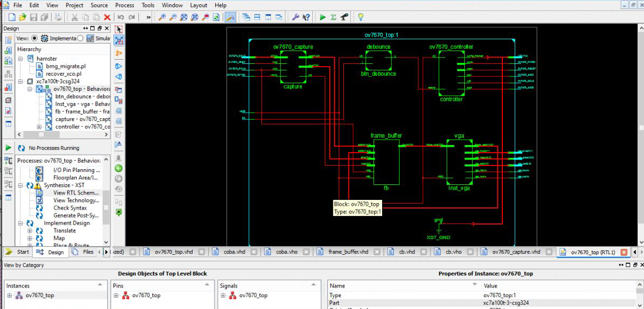This screenshot has width=644, height=309.
Task: Click the green back arrow in schematic sidebar
Action: click(119, 168)
